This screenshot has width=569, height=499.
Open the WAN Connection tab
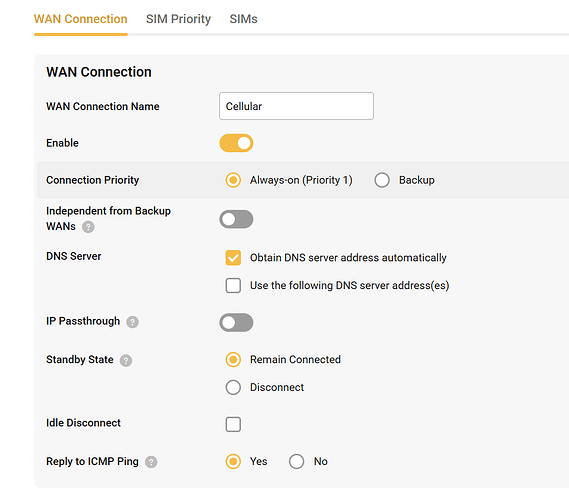pos(81,19)
